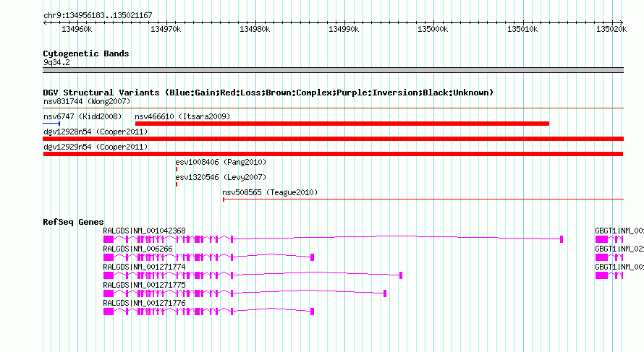This screenshot has width=644, height=352.
Task: Click the last exon of RALGDS NM_001271775
Action: point(385,293)
